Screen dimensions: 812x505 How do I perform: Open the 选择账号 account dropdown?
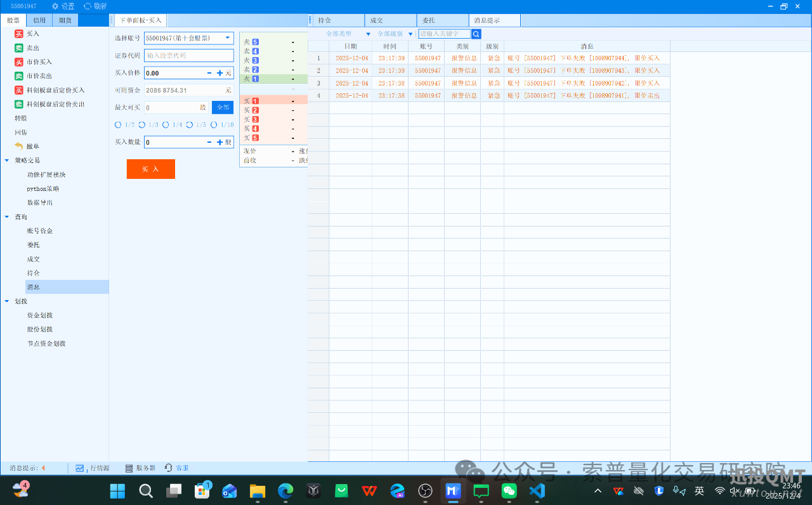tap(227, 38)
